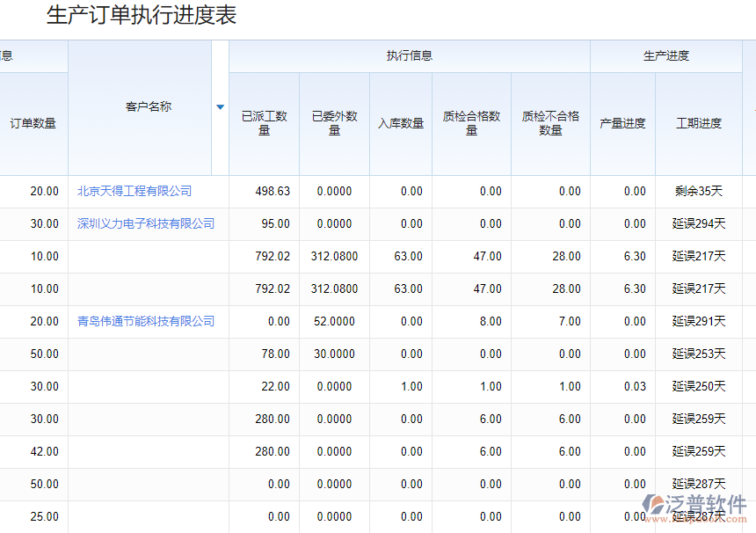This screenshot has width=756, height=533.
Task: Select the 工期进度 column header
Action: pyautogui.click(x=699, y=123)
